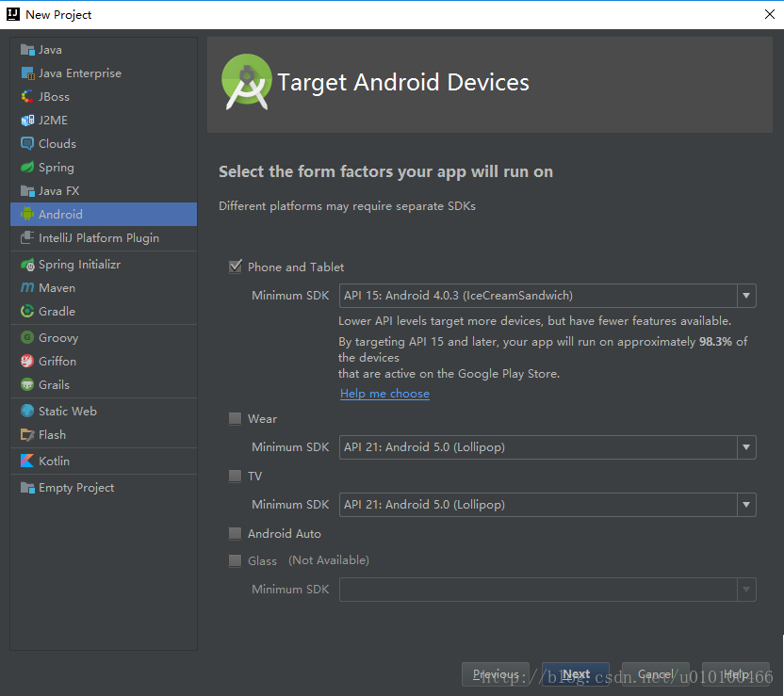The height and width of the screenshot is (696, 784).
Task: Expand the Wear Minimum SDK dropdown
Action: point(746,447)
